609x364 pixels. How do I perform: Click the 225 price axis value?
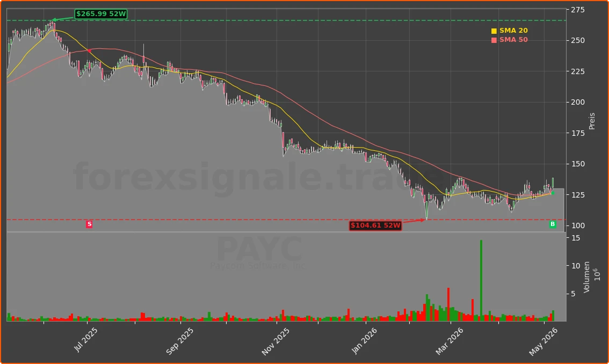click(x=577, y=71)
